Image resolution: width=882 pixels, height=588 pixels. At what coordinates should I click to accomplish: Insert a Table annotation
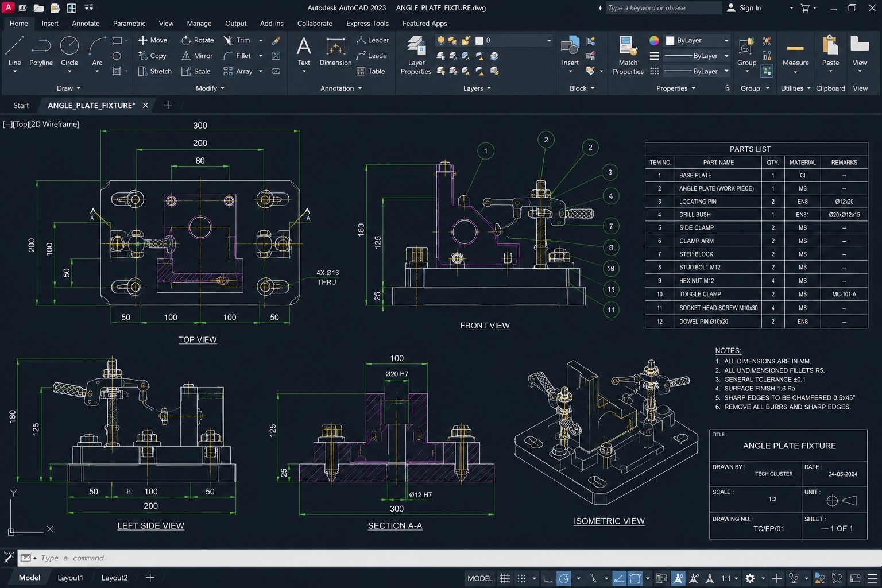370,71
